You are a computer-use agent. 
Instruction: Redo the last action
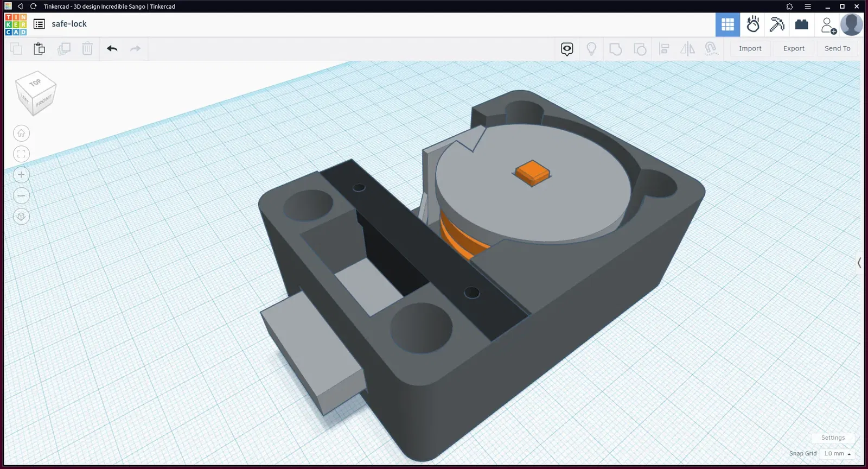tap(136, 49)
